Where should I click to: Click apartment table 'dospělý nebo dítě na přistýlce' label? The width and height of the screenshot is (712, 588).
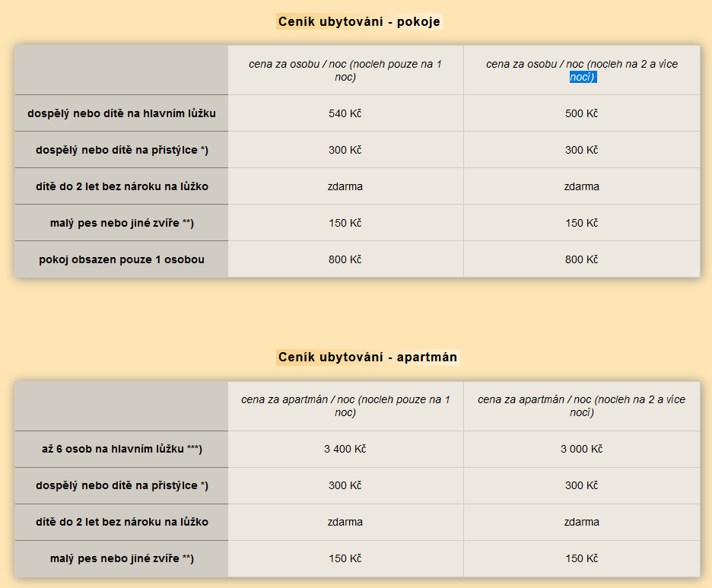(x=122, y=485)
